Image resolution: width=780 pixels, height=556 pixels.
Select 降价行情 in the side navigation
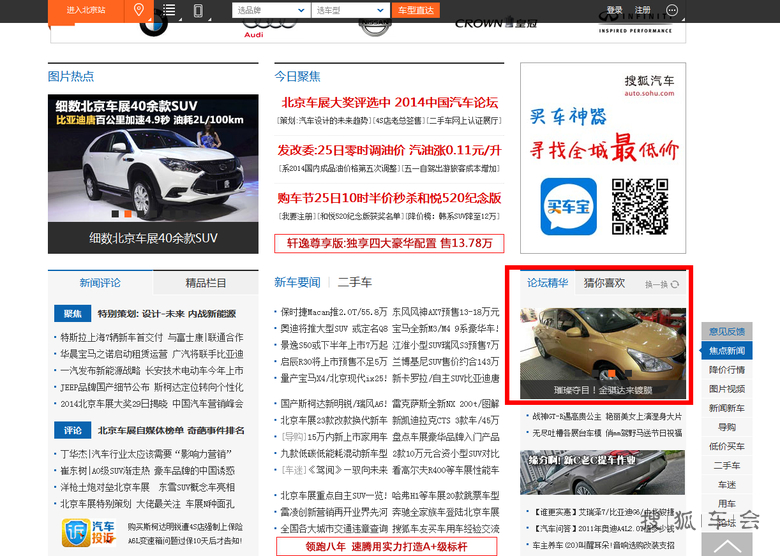click(x=727, y=370)
